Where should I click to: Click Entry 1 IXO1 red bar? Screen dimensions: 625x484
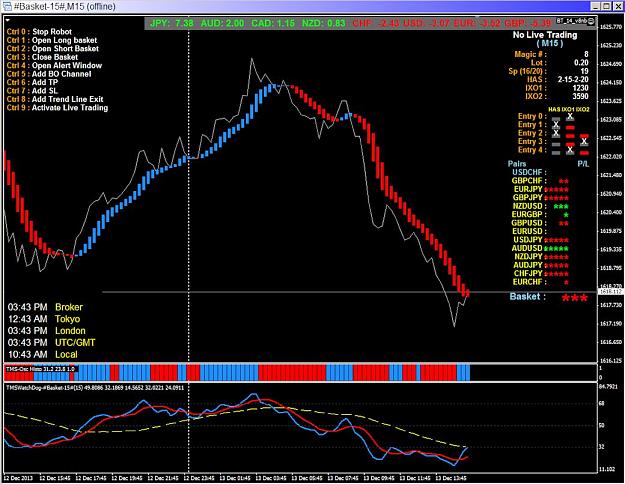(x=570, y=128)
